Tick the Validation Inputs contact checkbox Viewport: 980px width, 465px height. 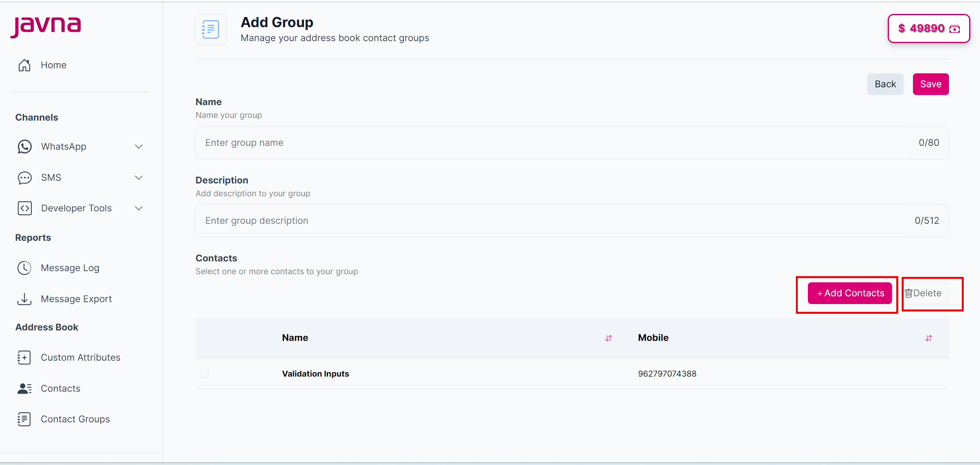[x=204, y=374]
